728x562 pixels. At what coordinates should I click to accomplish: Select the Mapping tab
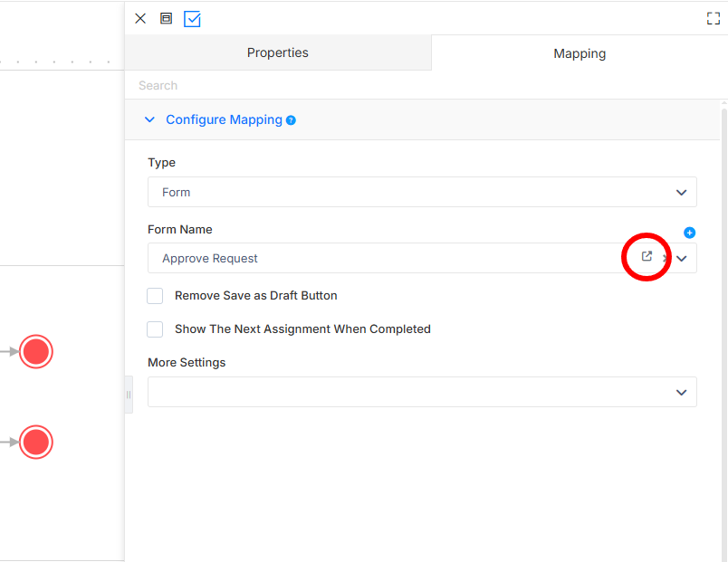pyautogui.click(x=579, y=53)
